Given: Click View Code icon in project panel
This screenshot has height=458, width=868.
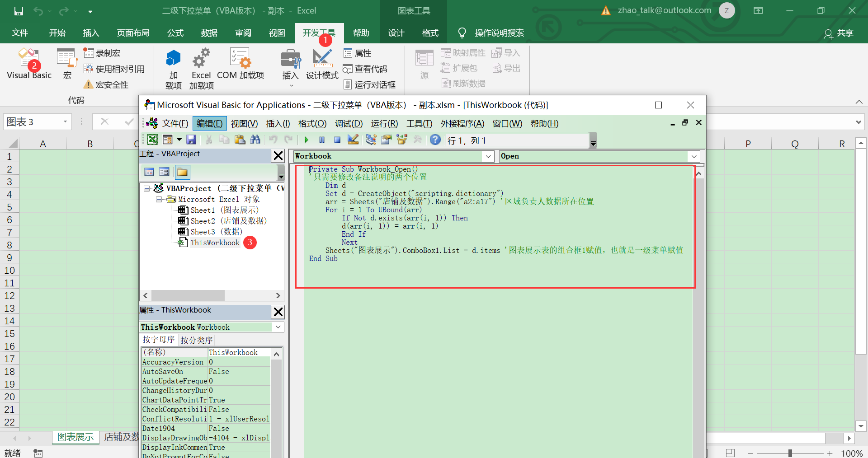Looking at the screenshot, I should 149,172.
